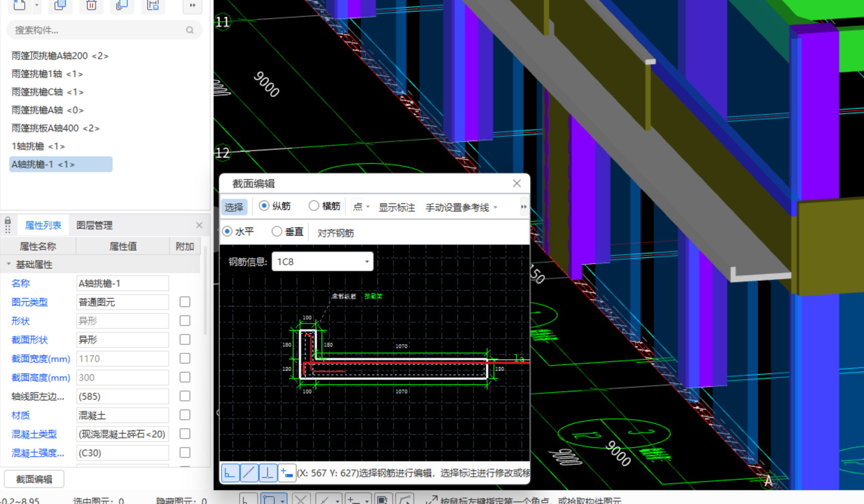Click the polyline icon in main status bar

405,499
